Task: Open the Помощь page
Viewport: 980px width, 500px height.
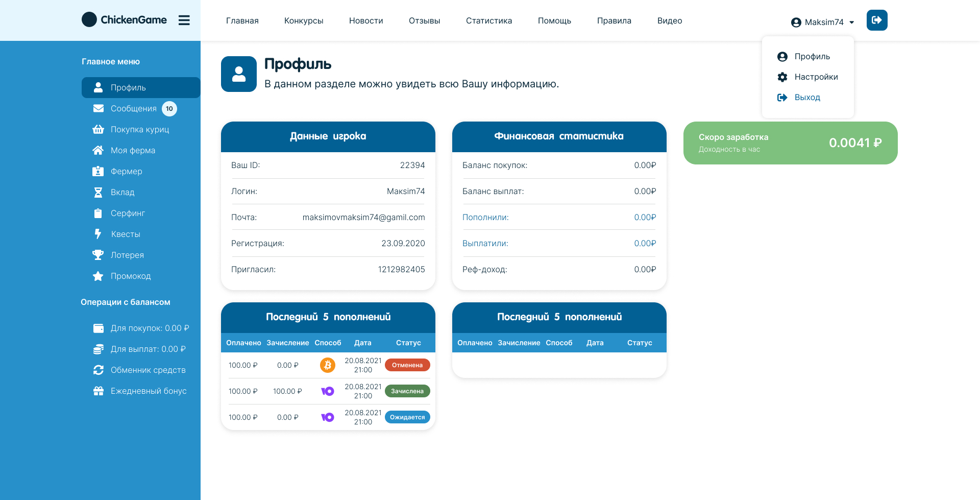Action: coord(554,21)
